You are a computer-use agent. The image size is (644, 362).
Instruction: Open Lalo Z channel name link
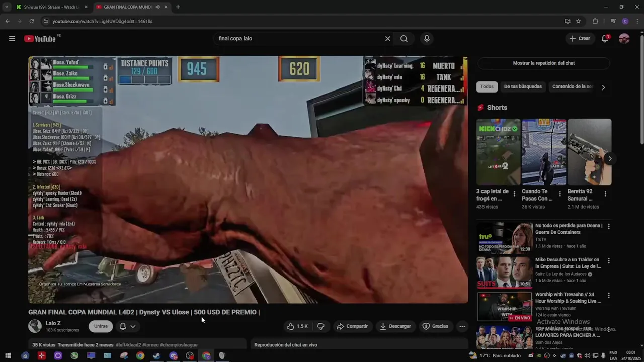click(x=53, y=323)
